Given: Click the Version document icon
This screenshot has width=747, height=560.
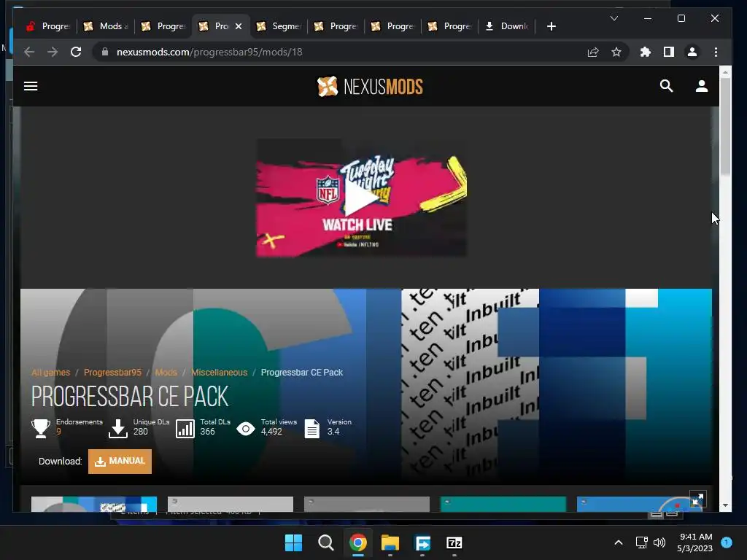Looking at the screenshot, I should pos(312,428).
